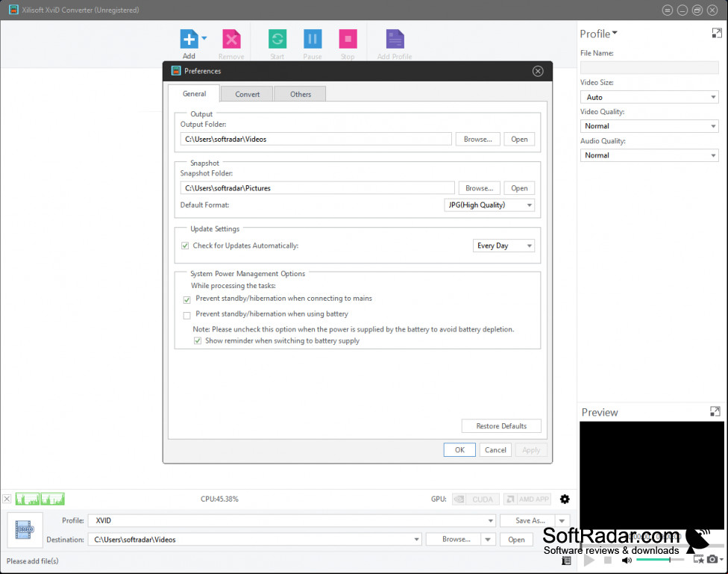The image size is (728, 574).
Task: Open the snapshot camera dropdown arrow
Action: point(721,559)
